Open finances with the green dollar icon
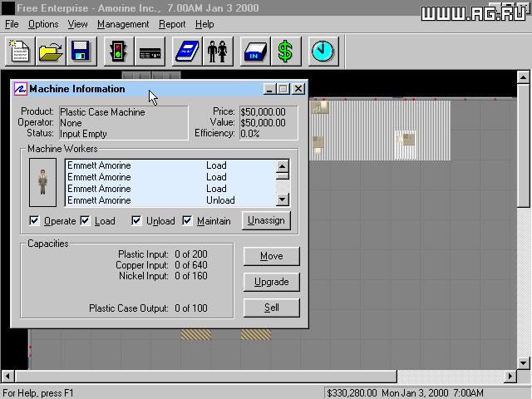Screen dimensions: 532x399 click(286, 52)
